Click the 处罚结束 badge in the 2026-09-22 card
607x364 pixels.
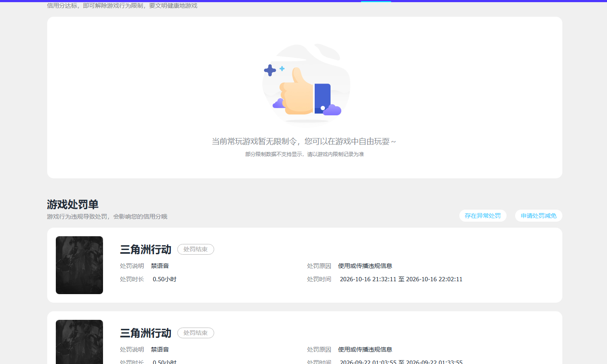[196, 333]
